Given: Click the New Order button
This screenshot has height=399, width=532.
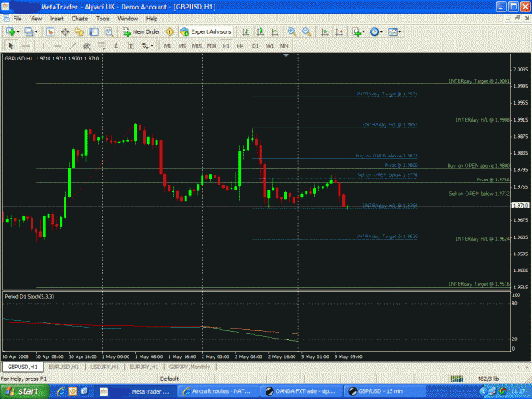Looking at the screenshot, I should pyautogui.click(x=141, y=31).
